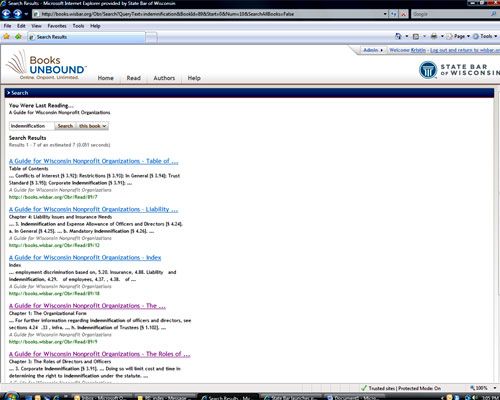
Task: Open the Help menu in menu bar
Action: (x=95, y=26)
